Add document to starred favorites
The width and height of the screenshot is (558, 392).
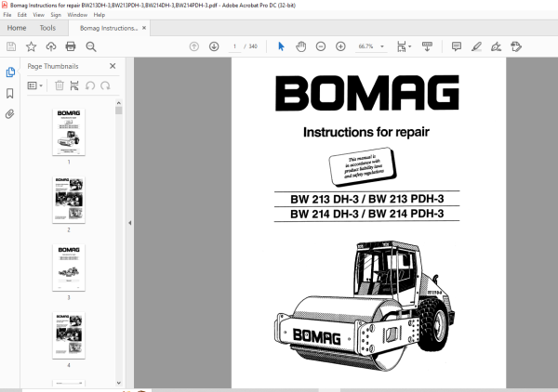[x=31, y=46]
